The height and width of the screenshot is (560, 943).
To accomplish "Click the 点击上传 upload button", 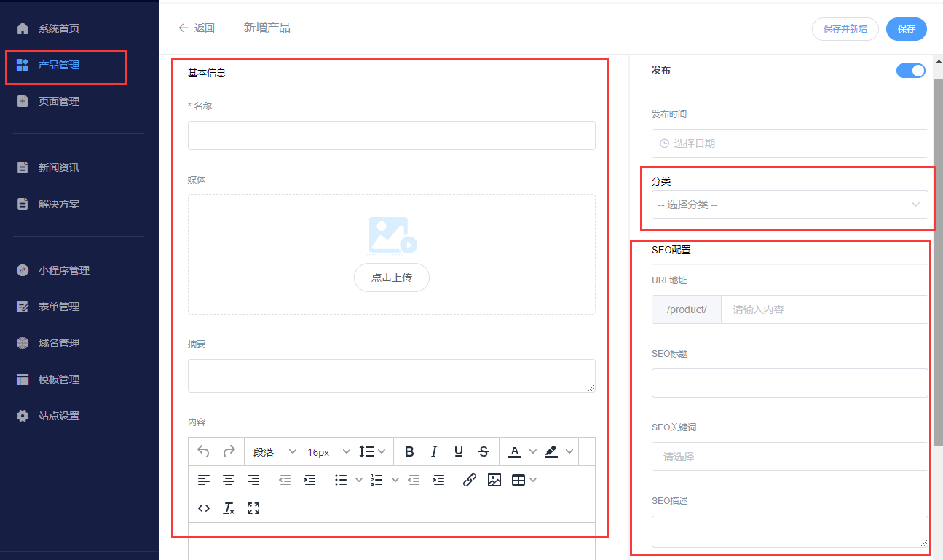I will (391, 277).
